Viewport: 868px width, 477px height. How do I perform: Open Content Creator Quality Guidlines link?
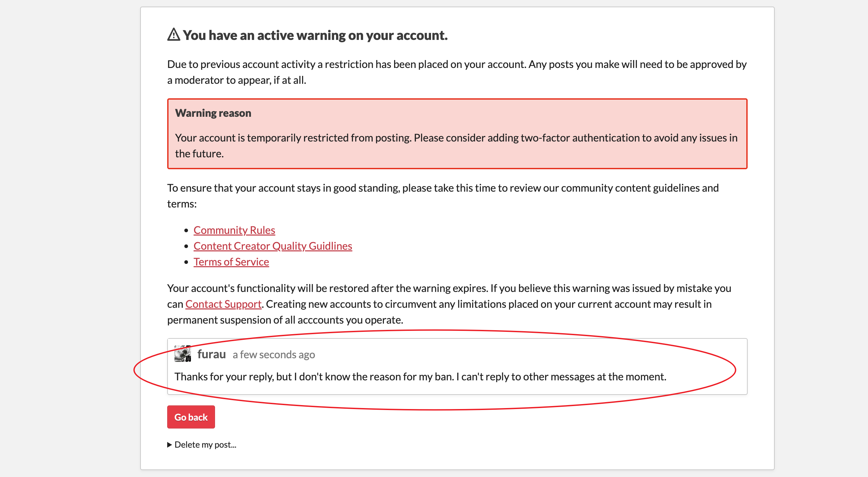click(273, 246)
